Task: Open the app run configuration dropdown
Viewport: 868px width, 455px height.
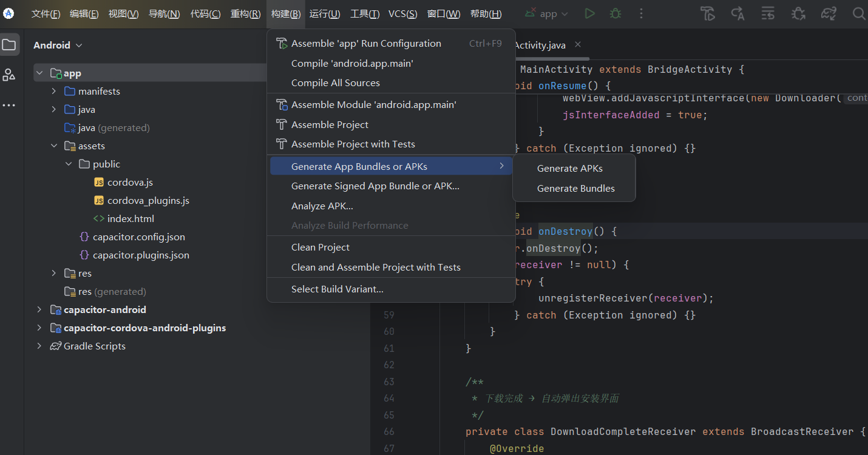Action: 547,13
